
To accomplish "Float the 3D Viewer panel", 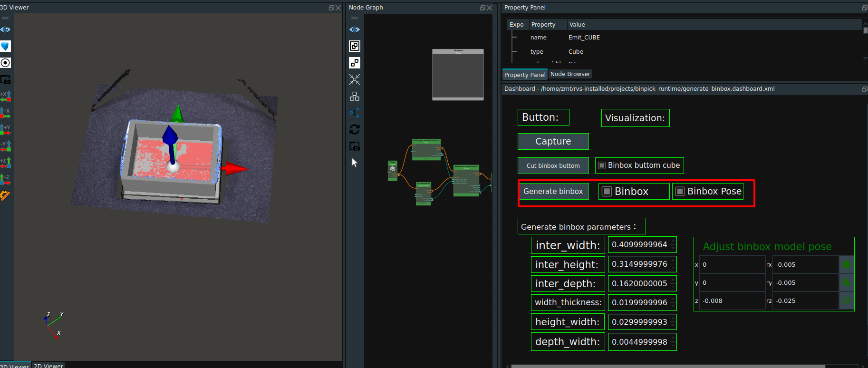I will coord(331,8).
